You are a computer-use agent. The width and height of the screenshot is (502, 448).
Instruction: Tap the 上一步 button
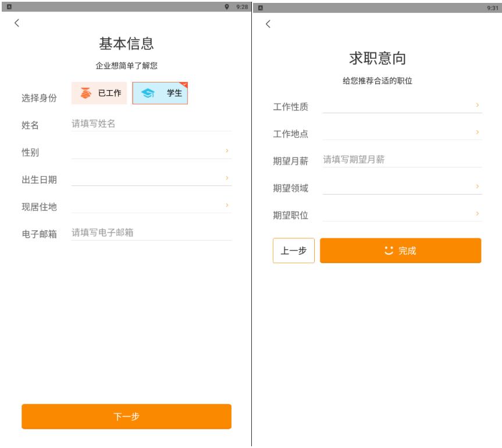[x=294, y=250]
